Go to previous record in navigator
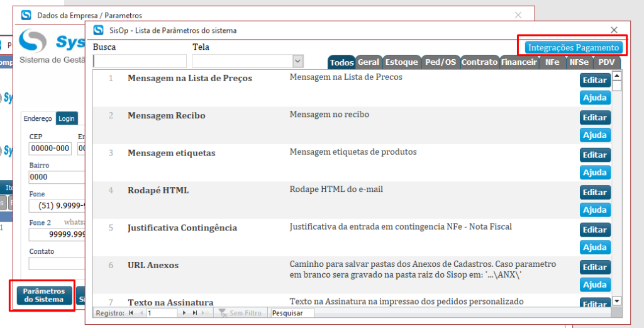 pyautogui.click(x=141, y=313)
